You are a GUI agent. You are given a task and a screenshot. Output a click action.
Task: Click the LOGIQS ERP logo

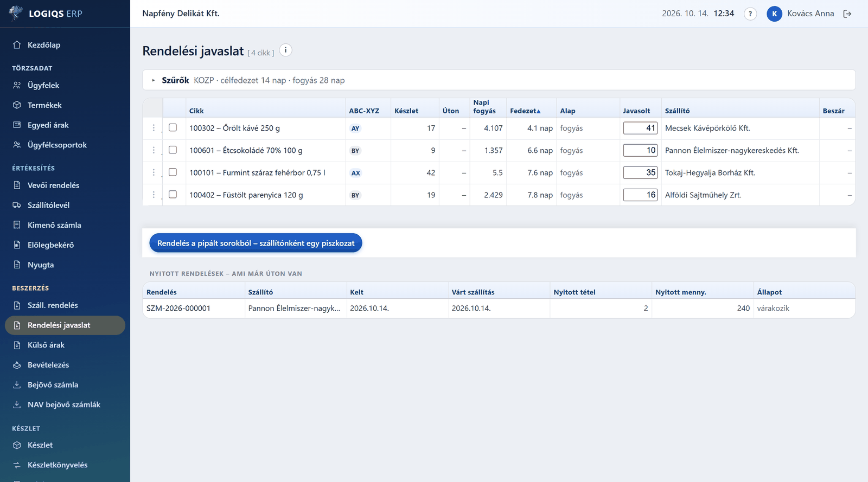(46, 14)
